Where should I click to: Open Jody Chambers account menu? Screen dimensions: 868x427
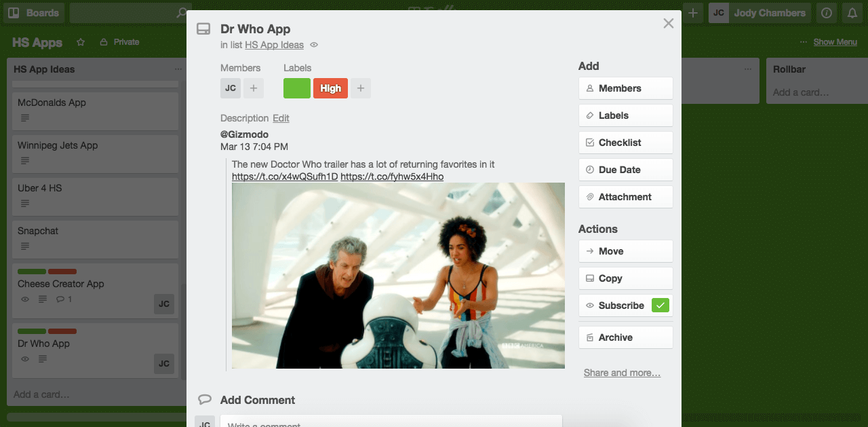click(759, 13)
